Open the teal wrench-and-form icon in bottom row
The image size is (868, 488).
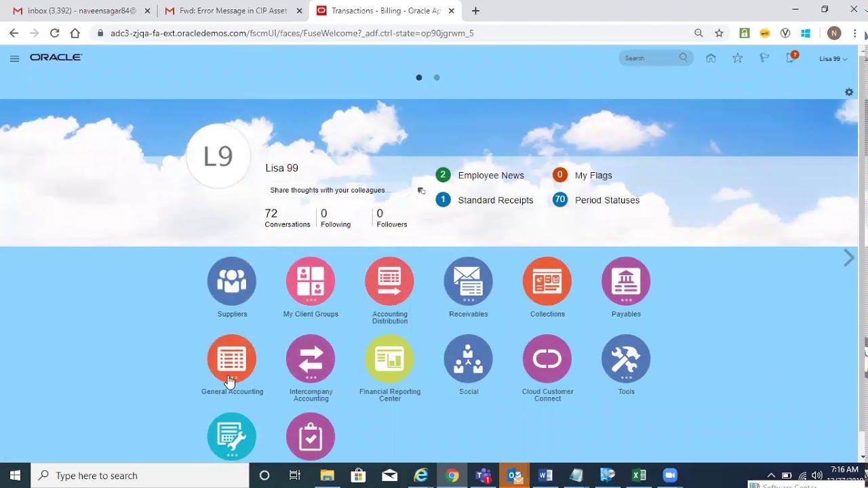pos(232,436)
